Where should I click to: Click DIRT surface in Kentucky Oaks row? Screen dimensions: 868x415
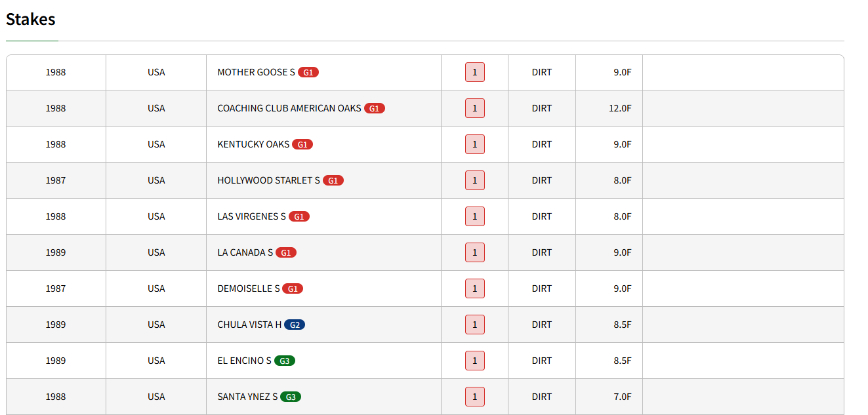point(542,144)
